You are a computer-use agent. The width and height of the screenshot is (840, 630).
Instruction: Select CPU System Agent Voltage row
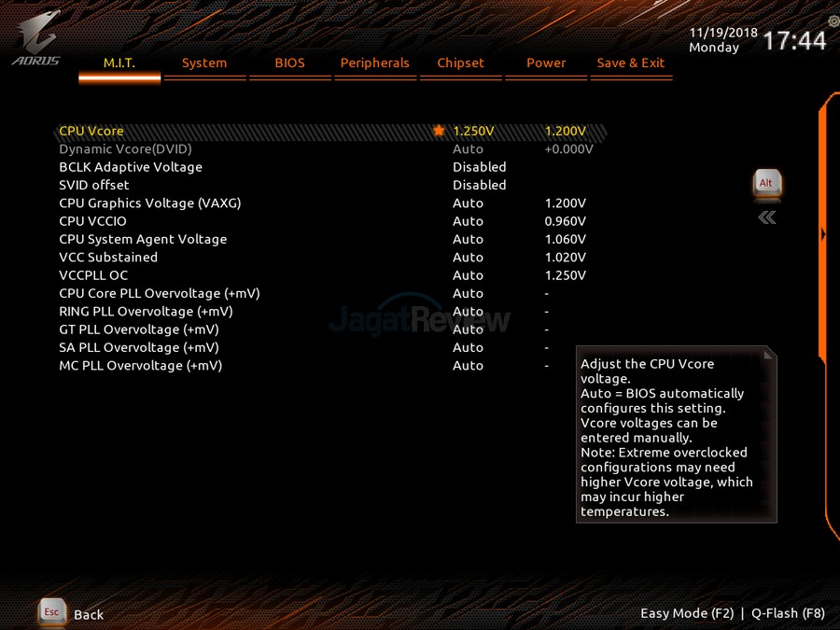point(143,240)
